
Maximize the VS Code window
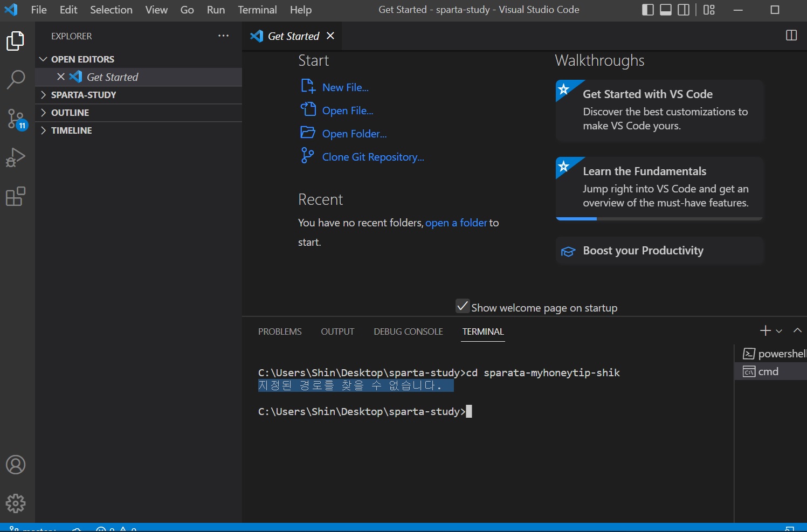[775, 10]
